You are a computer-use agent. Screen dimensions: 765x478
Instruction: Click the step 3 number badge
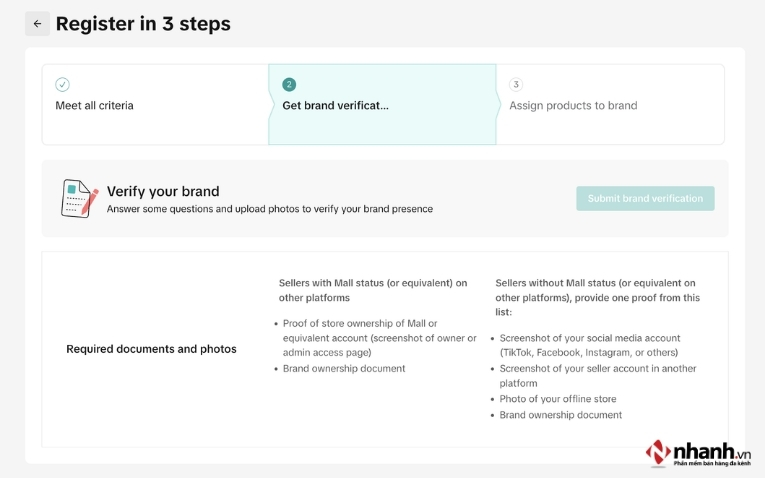click(x=516, y=85)
